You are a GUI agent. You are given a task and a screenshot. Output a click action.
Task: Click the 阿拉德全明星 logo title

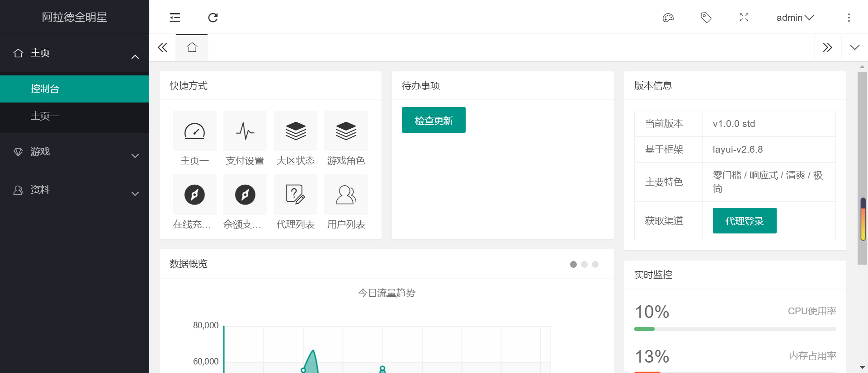75,17
